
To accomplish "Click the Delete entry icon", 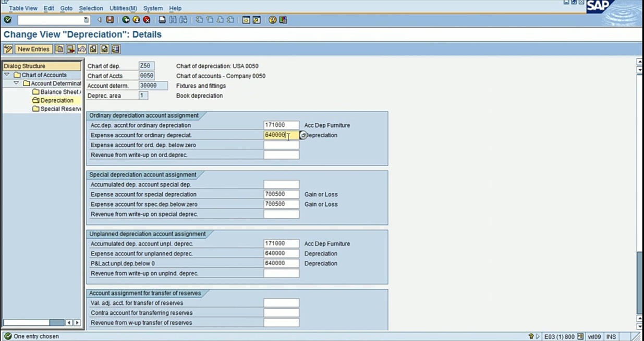I will pos(70,49).
